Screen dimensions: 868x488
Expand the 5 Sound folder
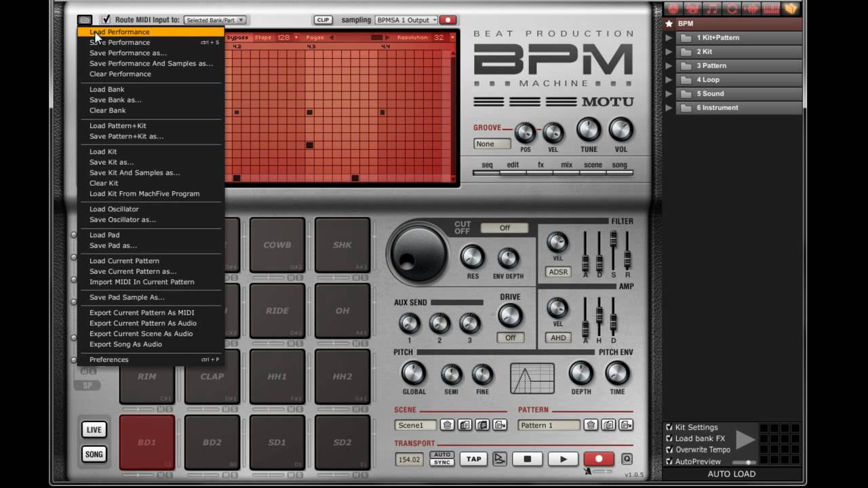[x=669, y=94]
